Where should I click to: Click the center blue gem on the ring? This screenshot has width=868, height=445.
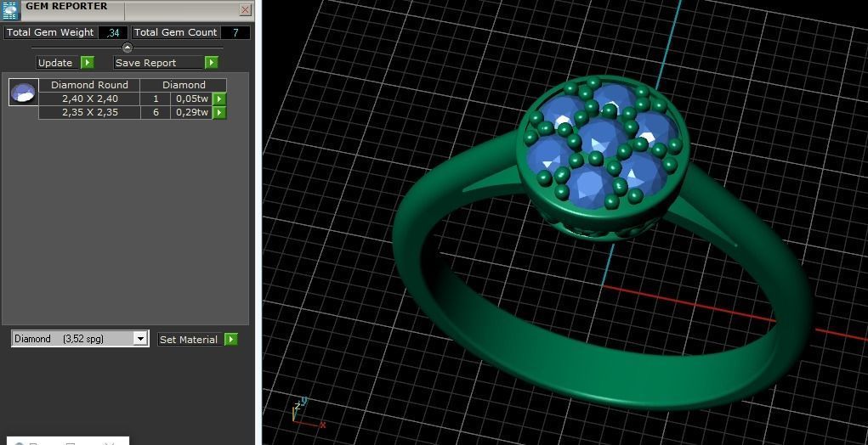[600, 137]
